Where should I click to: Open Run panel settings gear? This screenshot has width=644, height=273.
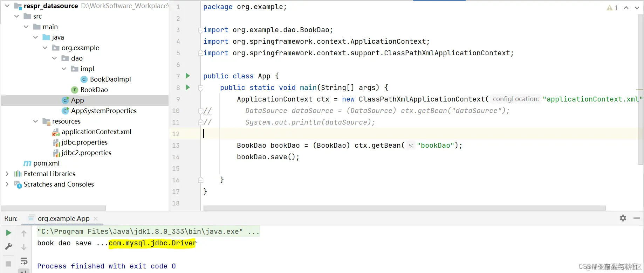click(x=623, y=218)
